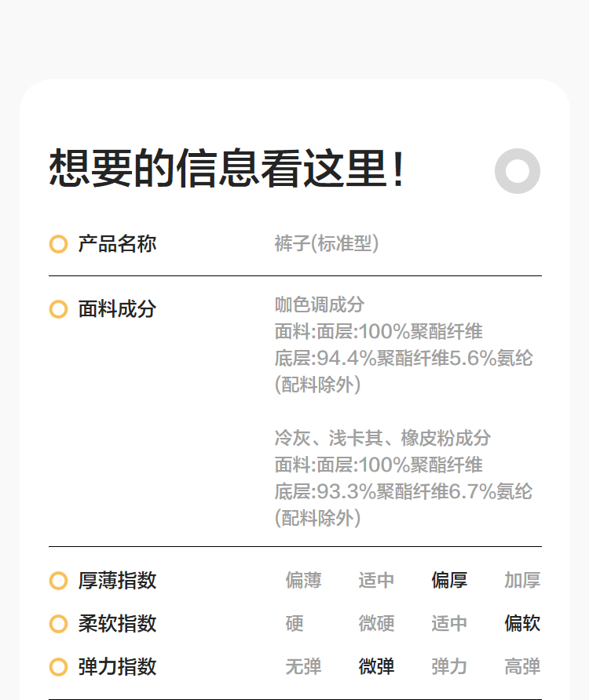The height and width of the screenshot is (700, 589).
Task: Click the 想要的信息看这里 heading
Action: (x=228, y=169)
